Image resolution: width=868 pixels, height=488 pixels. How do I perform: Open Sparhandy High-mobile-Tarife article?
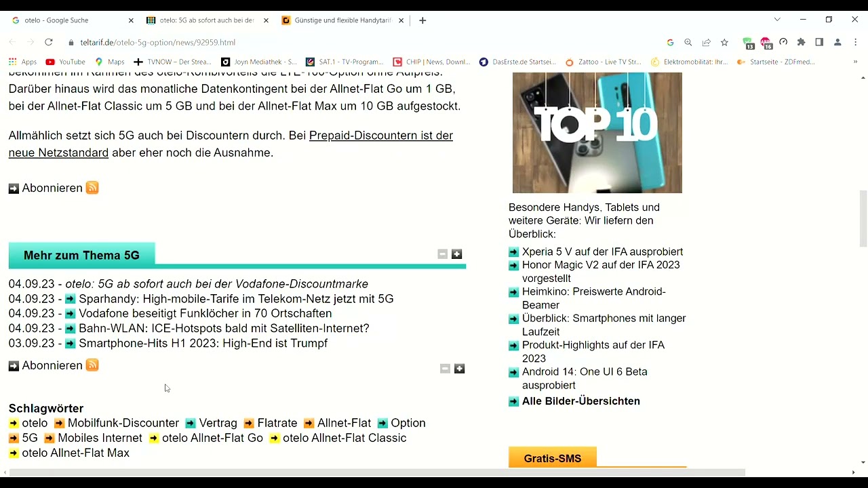[236, 299]
